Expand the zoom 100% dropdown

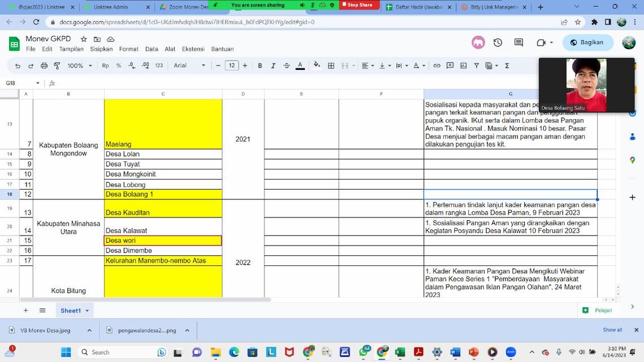[x=80, y=66]
